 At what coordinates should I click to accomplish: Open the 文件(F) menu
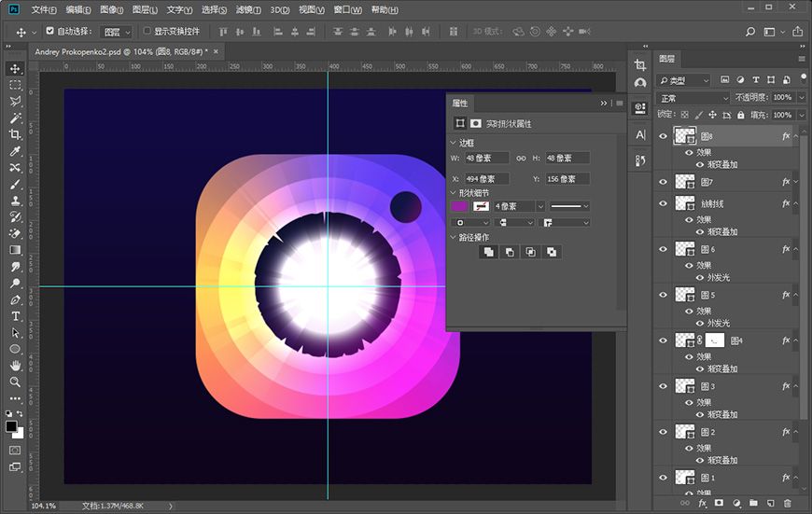point(44,10)
